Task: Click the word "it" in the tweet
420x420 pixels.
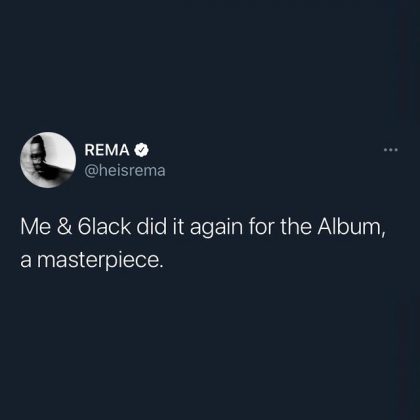Action: pyautogui.click(x=178, y=227)
